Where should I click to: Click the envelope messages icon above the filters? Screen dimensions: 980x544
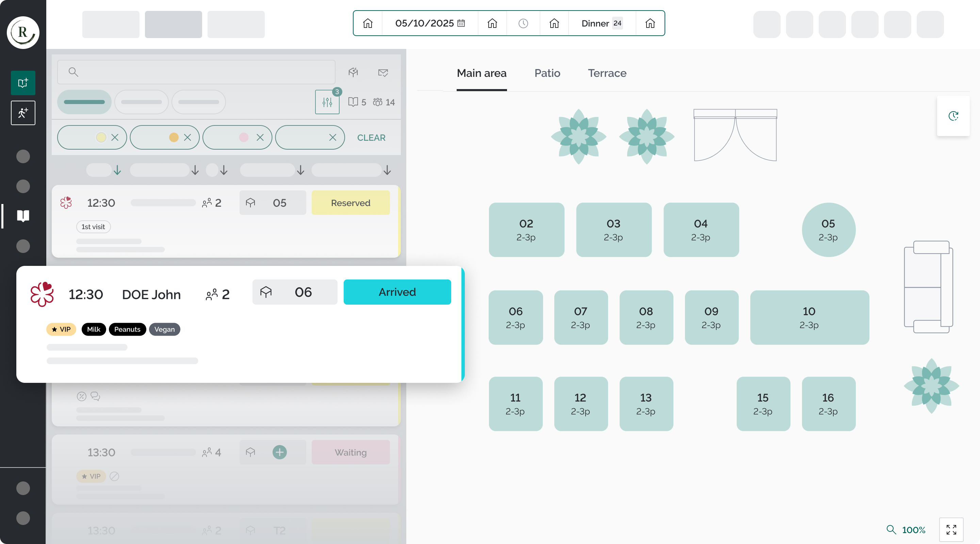pos(383,73)
